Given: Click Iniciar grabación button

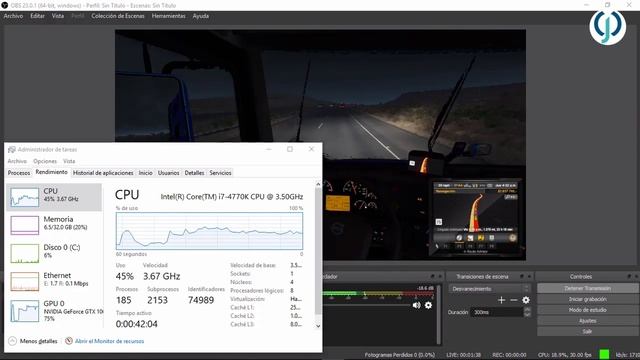Looking at the screenshot, I should (587, 299).
